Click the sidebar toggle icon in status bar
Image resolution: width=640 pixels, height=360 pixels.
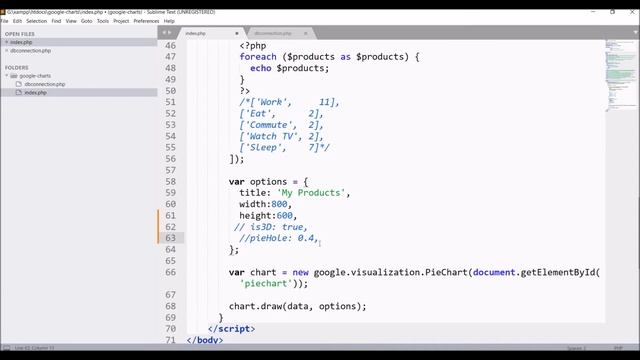pos(7,348)
